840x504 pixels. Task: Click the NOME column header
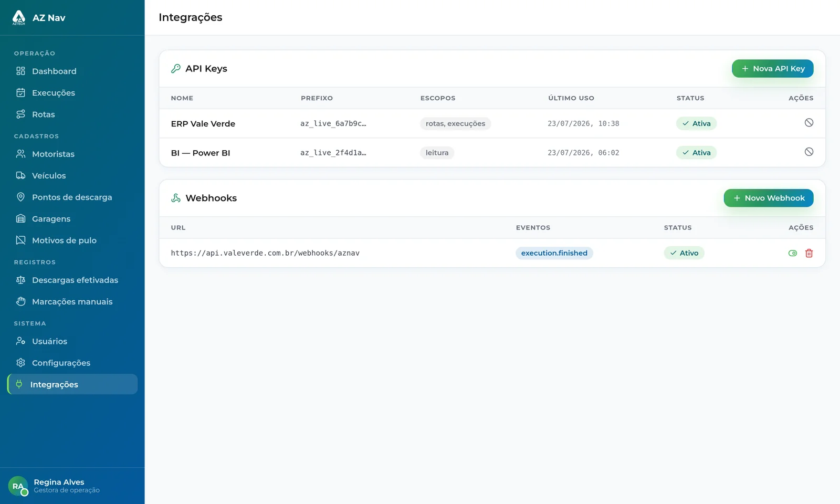coord(182,98)
